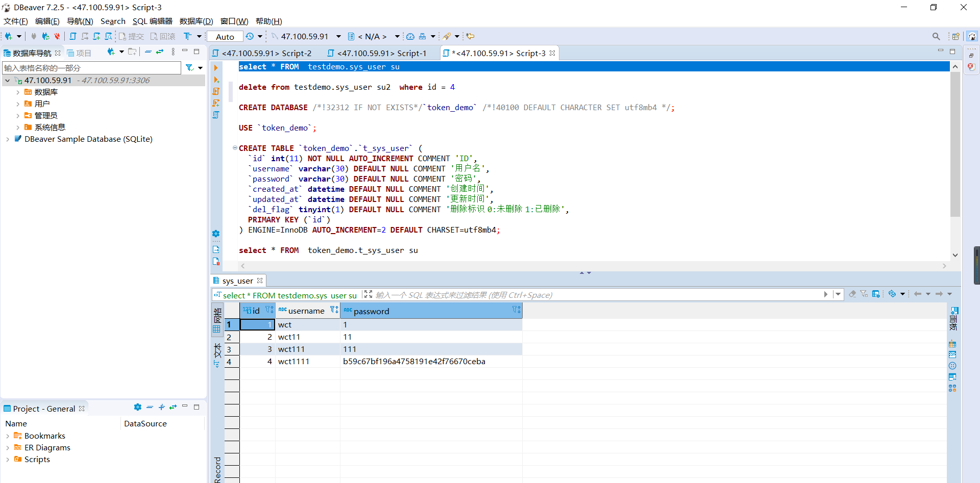Image resolution: width=980 pixels, height=483 pixels.
Task: Click the editor vertical scrollbar thumb
Action: (955, 144)
